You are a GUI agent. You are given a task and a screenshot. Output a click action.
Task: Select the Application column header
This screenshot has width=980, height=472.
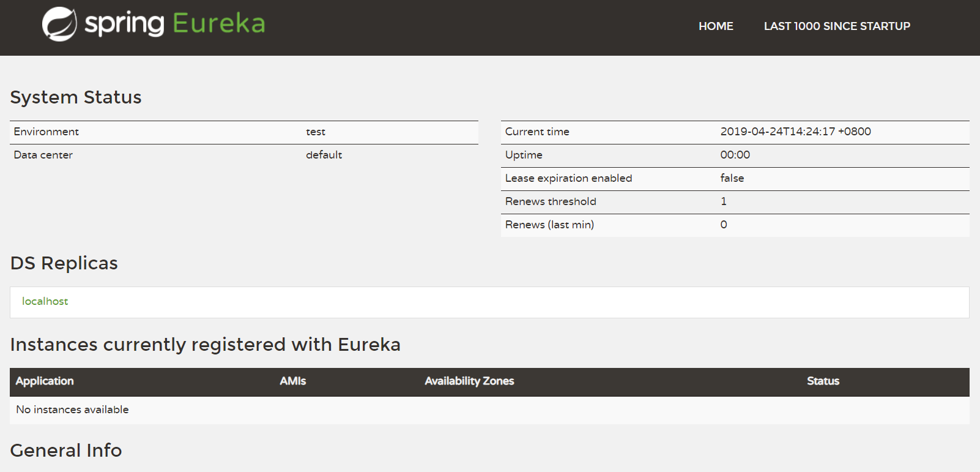click(x=45, y=381)
